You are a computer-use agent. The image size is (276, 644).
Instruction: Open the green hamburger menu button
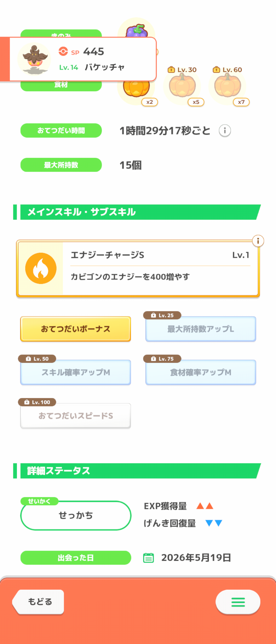click(x=238, y=602)
